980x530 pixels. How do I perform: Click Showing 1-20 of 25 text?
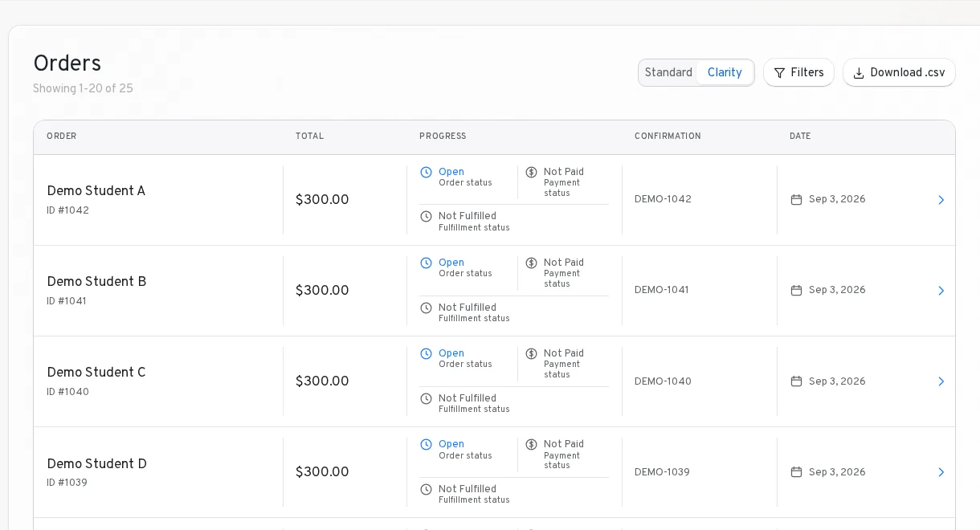coord(83,89)
